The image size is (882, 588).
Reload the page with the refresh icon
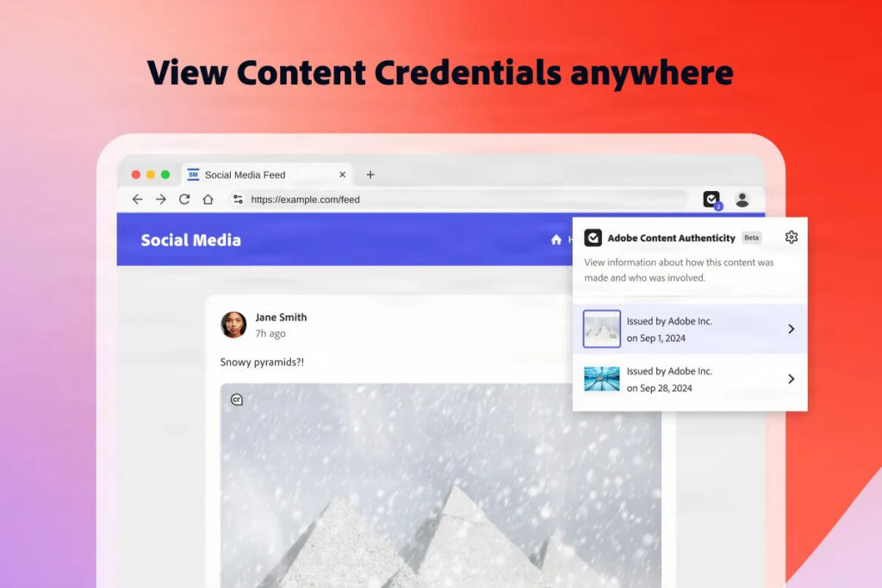click(183, 199)
